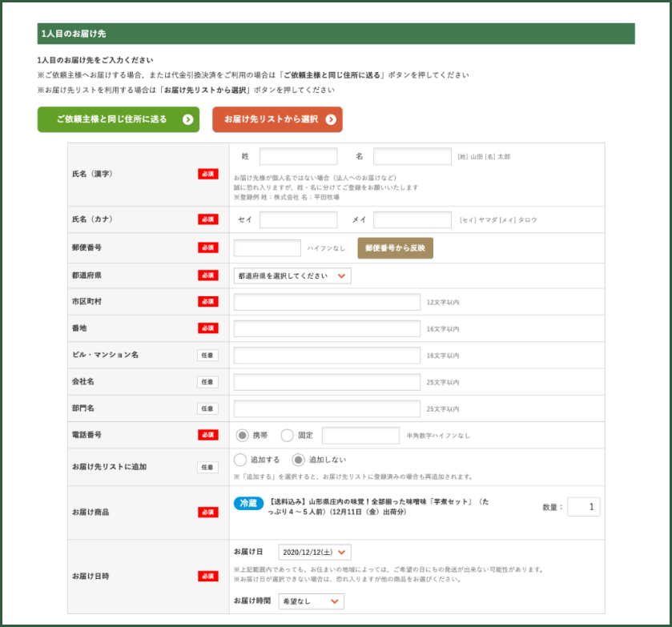Image resolution: width=672 pixels, height=627 pixels.
Task: Open the お届け時間 delivery time dropdown
Action: pyautogui.click(x=311, y=601)
